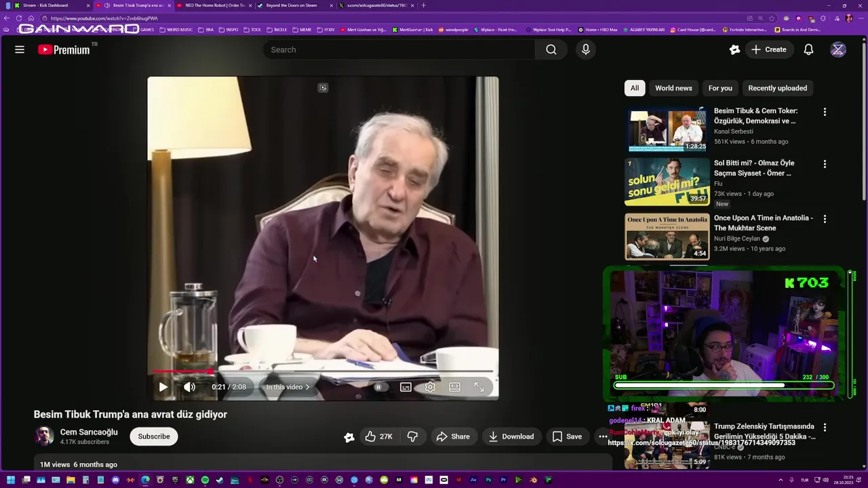
Task: Select the World news chip
Action: tap(673, 88)
